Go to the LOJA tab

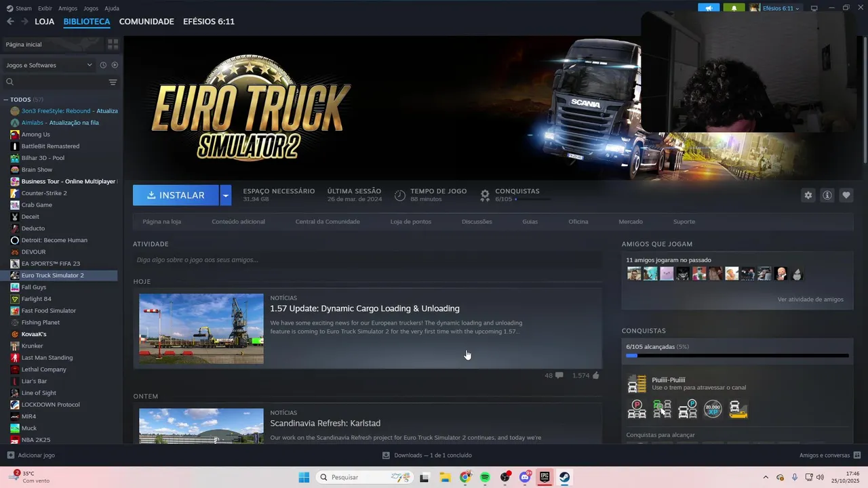pos(45,22)
